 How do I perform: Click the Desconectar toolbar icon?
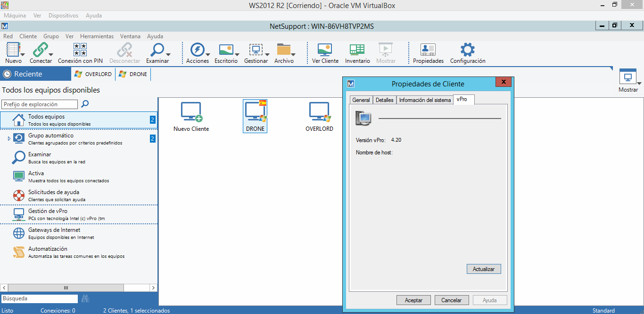coord(124,50)
